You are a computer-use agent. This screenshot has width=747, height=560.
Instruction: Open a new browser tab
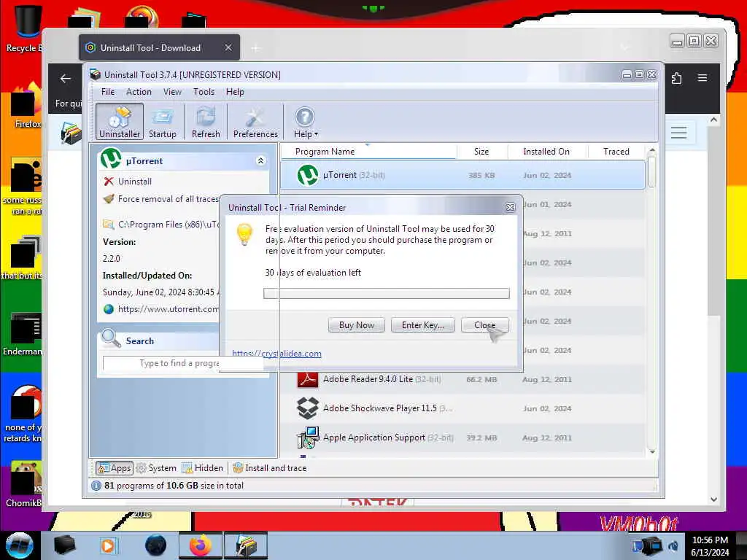coord(256,47)
